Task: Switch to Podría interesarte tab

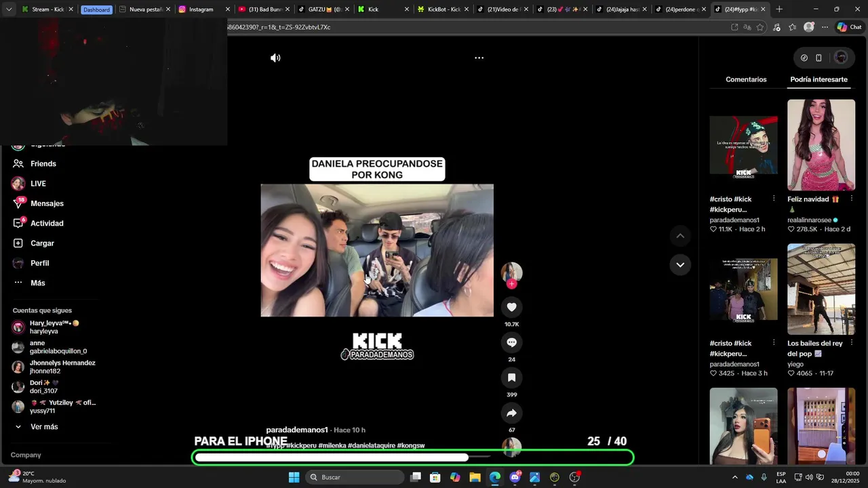Action: [x=818, y=79]
